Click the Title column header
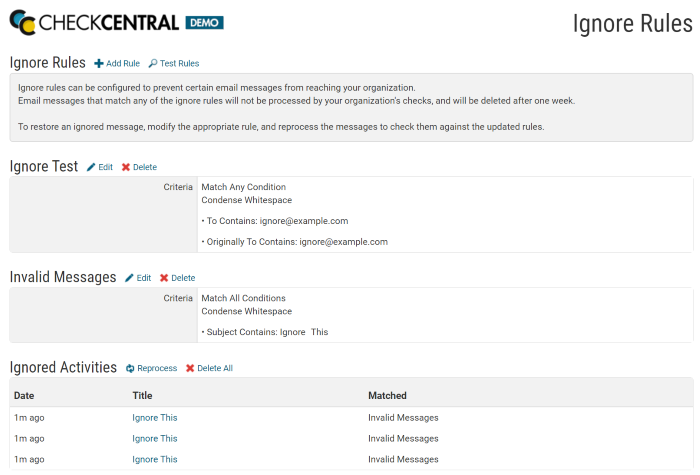Screen dimensions: 700x475 click(143, 396)
